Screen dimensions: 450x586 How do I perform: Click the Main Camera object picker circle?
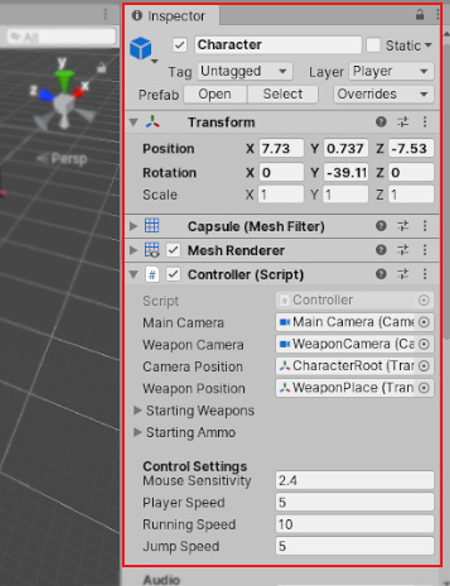click(x=424, y=322)
